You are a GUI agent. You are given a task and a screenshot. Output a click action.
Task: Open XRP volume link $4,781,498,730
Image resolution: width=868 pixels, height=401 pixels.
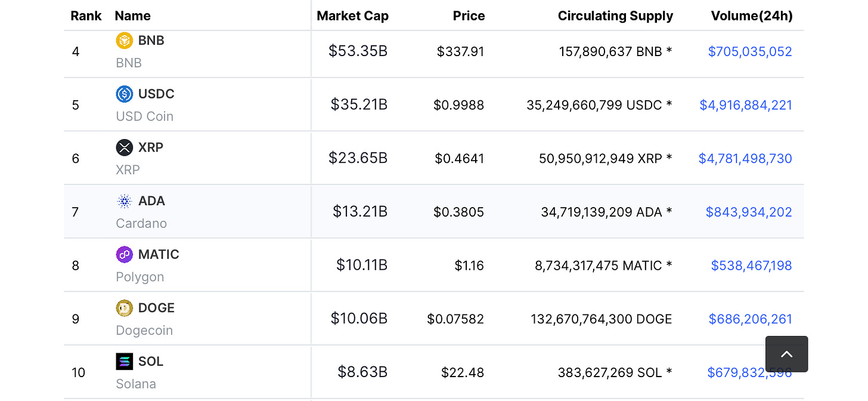tap(745, 159)
